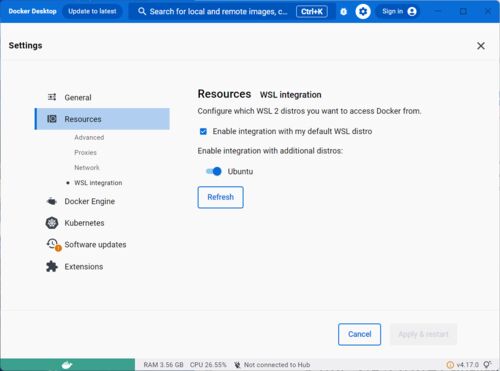Click RAM 3.56 GB status text
Screen dimensions: 500x371
[x=163, y=365]
